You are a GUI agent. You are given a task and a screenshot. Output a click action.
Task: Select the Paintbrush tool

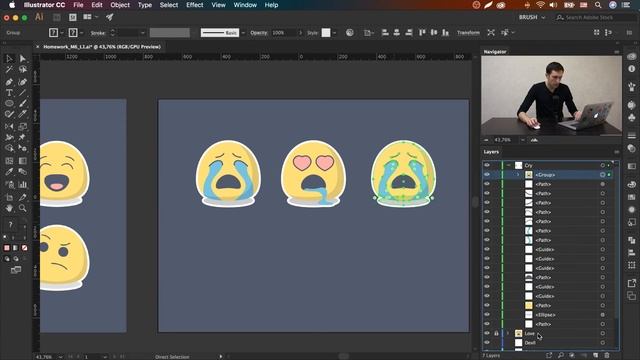tap(22, 104)
